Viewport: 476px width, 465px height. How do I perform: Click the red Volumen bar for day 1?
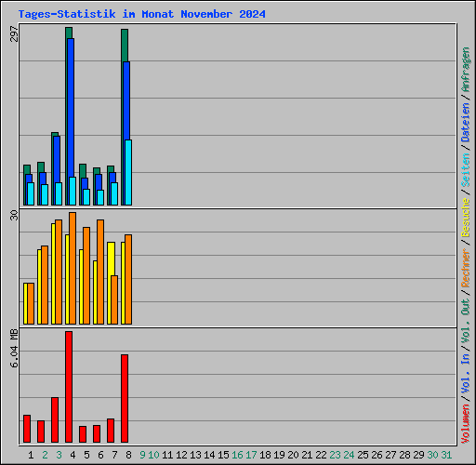[27, 429]
